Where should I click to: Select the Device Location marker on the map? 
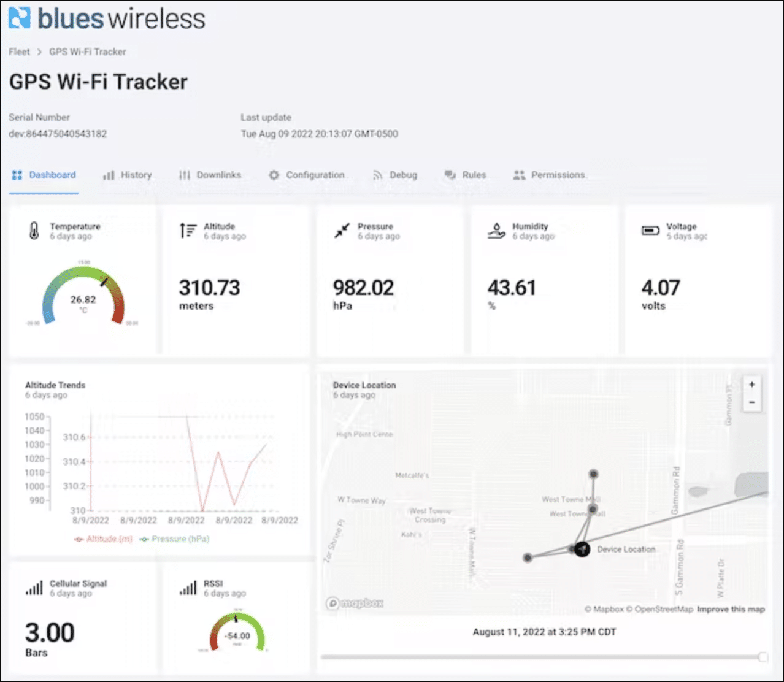coord(581,549)
